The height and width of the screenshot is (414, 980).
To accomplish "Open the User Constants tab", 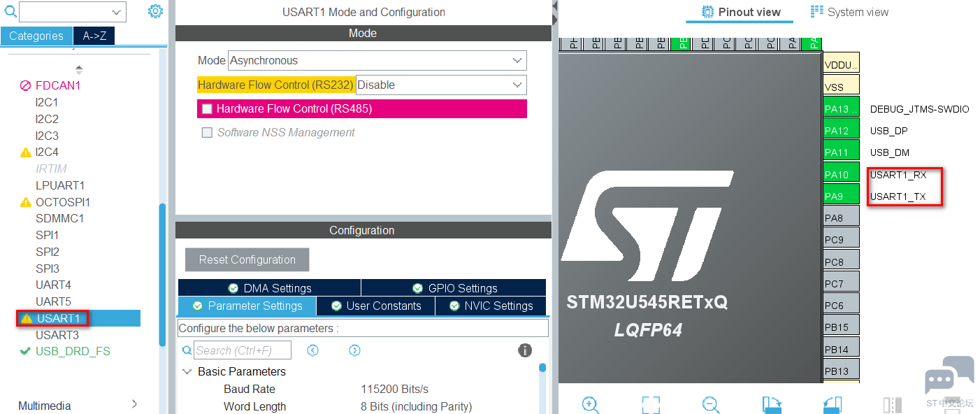I will pos(376,306).
